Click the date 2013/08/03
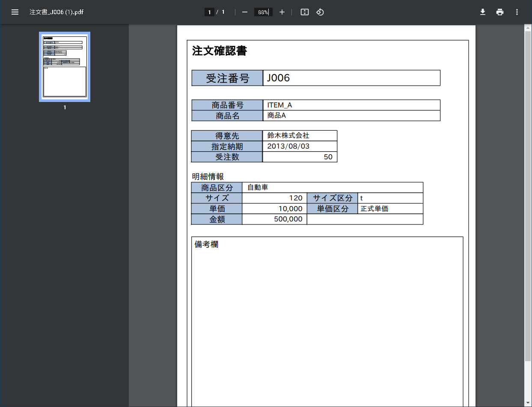Screen dimensions: 532x407 [x=288, y=146]
